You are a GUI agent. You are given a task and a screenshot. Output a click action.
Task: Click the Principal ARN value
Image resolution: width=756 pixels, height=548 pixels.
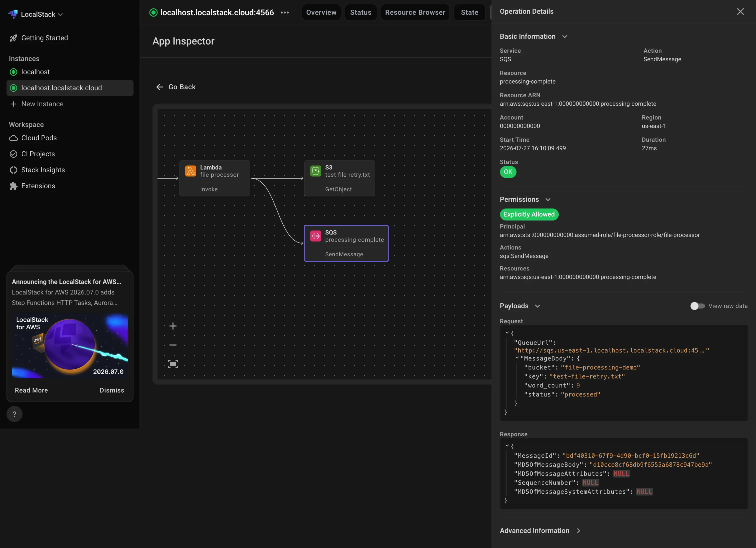coord(600,235)
